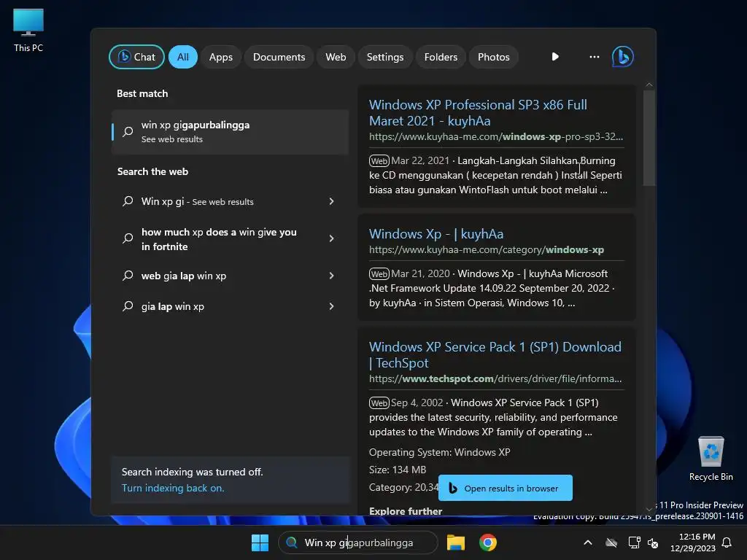Click 'Open results in browser' button
The image size is (747, 560).
[505, 488]
